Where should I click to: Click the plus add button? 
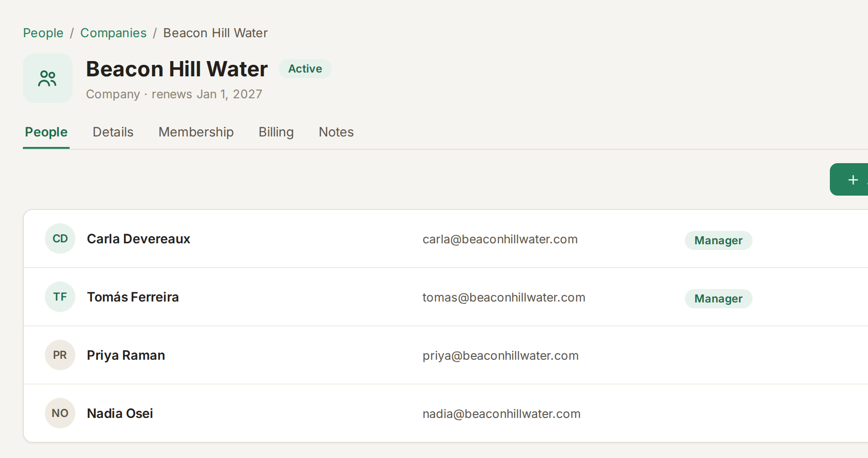(x=849, y=179)
